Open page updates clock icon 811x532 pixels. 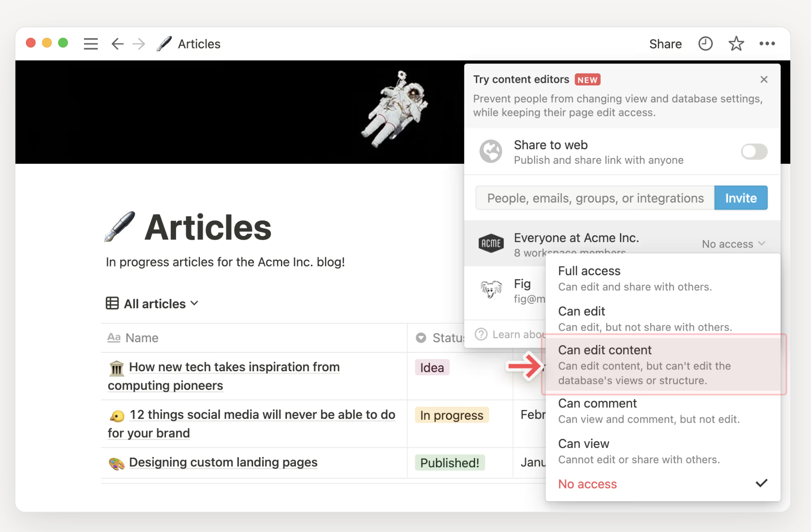705,44
